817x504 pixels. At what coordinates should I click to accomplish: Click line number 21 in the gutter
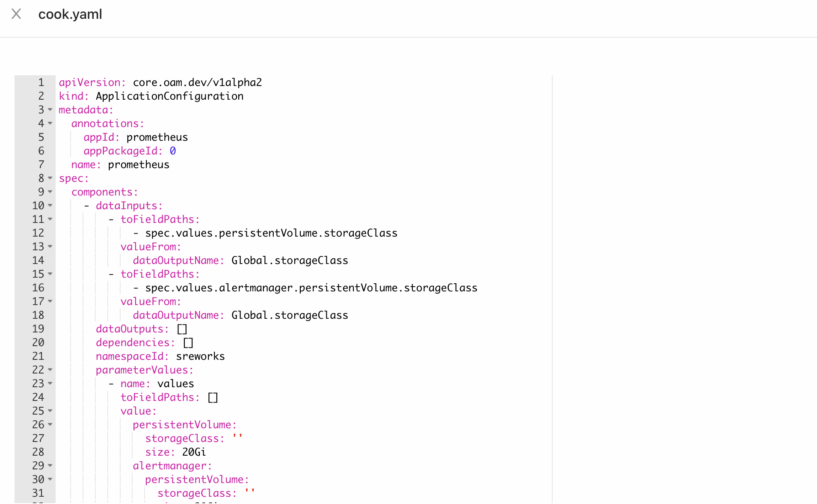38,356
